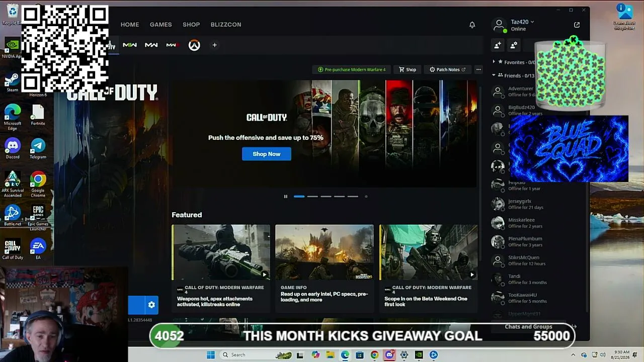The width and height of the screenshot is (644, 362).
Task: Open the Modern Warfare II green game tab
Action: tap(130, 45)
